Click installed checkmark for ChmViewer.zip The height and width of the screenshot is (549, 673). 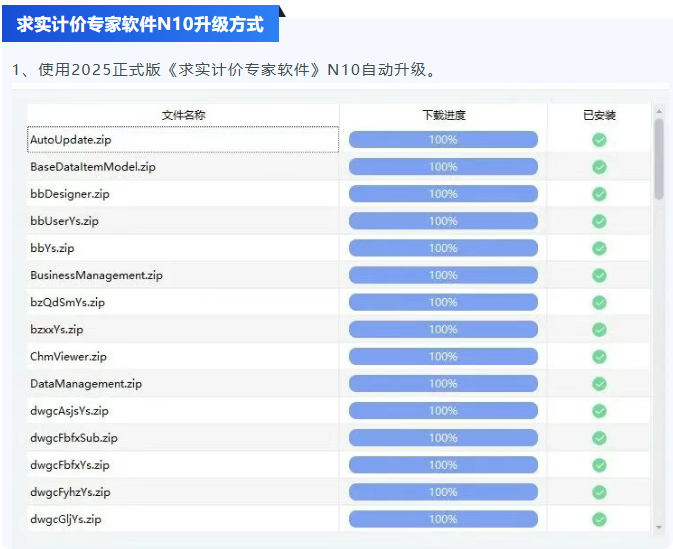tap(599, 356)
